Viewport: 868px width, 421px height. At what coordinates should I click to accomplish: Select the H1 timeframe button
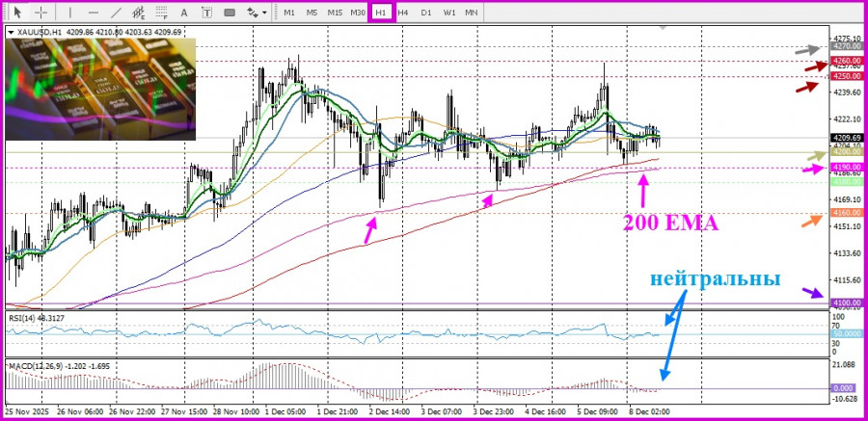coord(381,13)
